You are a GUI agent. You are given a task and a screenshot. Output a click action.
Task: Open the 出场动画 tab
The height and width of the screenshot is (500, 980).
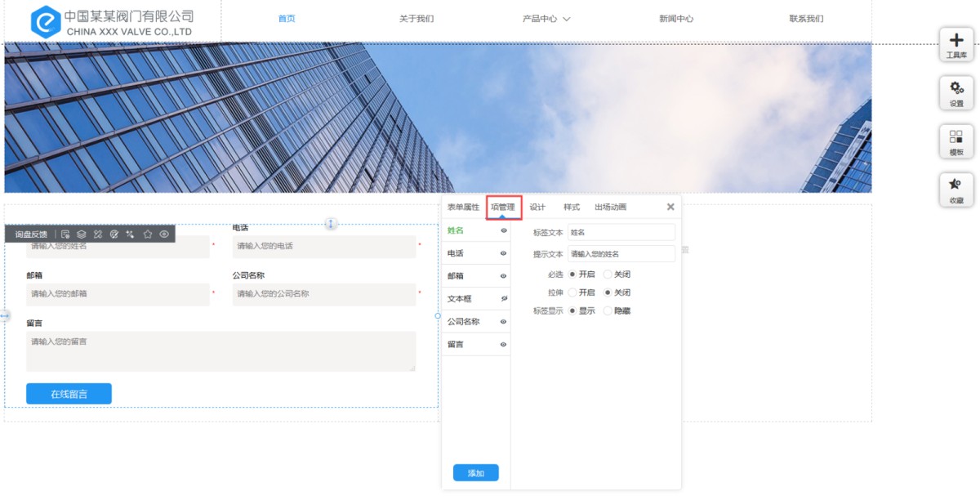[610, 208]
